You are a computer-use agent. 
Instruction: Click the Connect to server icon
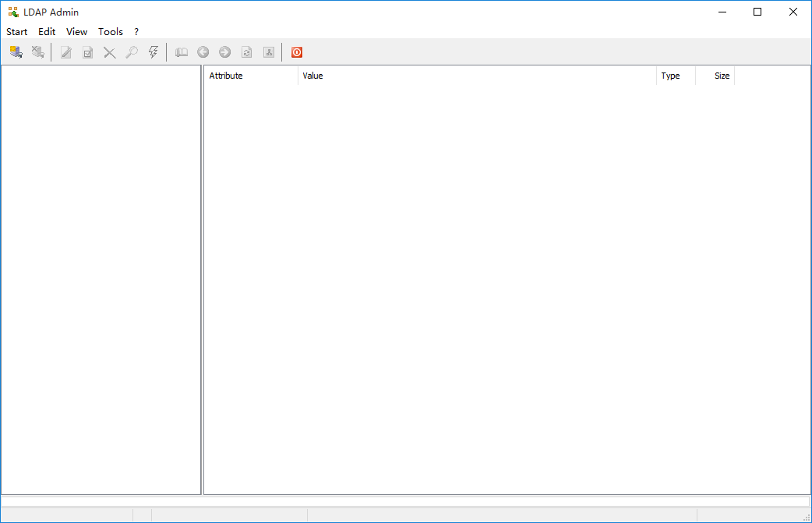[16, 52]
